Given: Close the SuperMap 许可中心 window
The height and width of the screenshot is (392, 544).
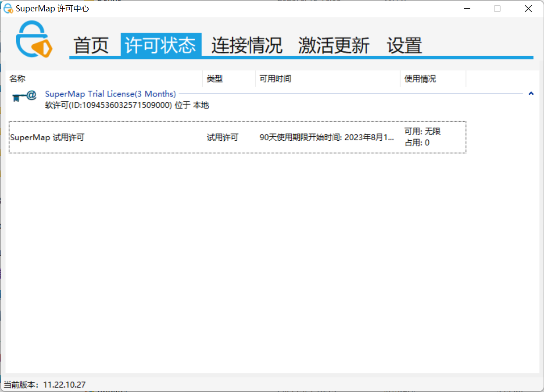Looking at the screenshot, I should (x=529, y=8).
